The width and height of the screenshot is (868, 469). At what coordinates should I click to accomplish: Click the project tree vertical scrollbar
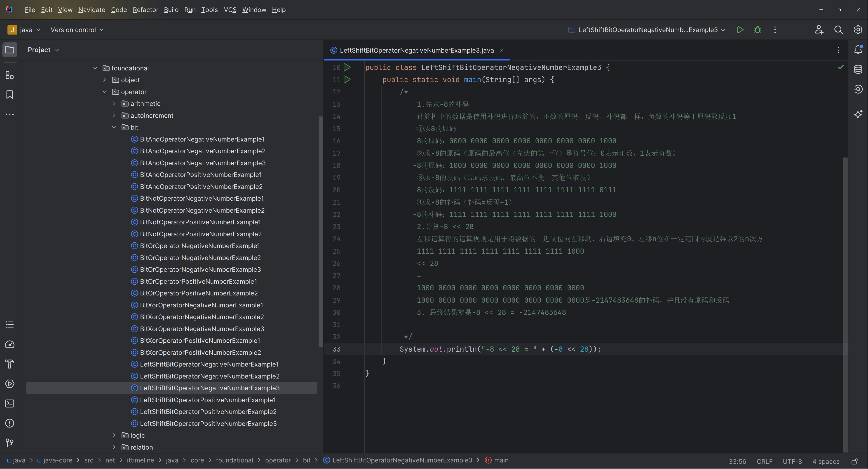[320, 232]
